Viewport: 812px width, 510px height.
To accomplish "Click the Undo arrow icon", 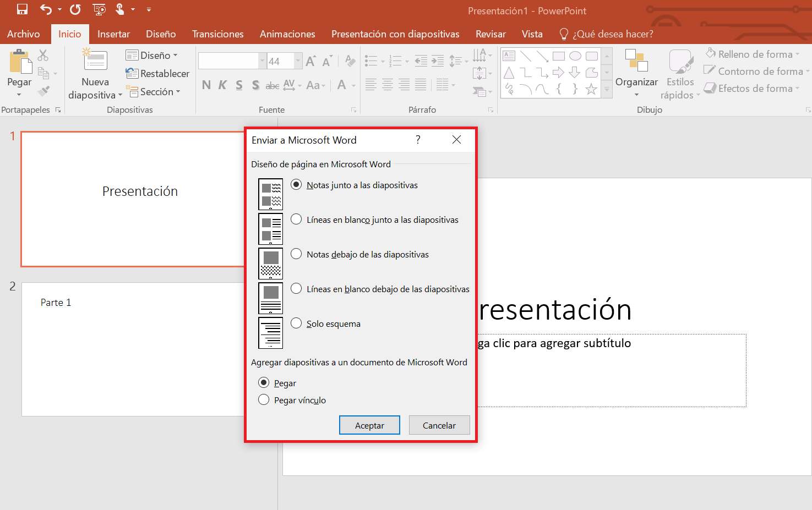I will point(46,9).
